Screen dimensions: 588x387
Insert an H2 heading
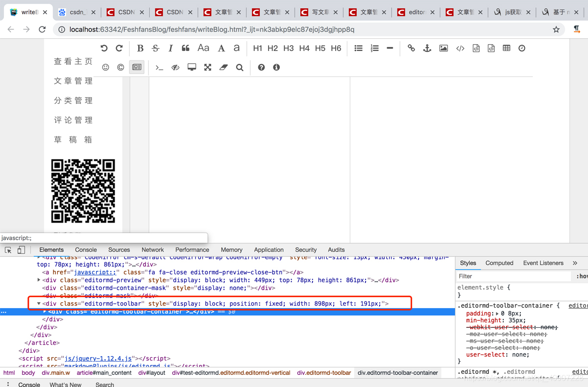(x=273, y=48)
